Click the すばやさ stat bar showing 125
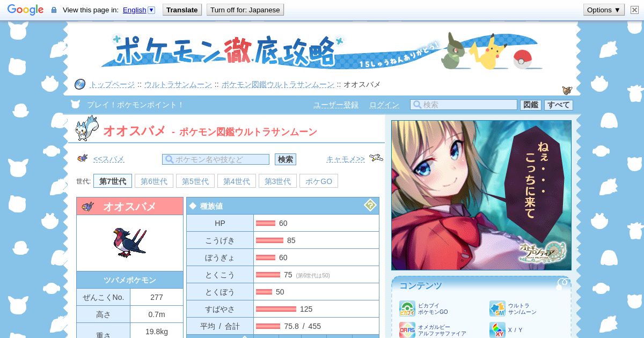644x338 pixels. [x=276, y=309]
